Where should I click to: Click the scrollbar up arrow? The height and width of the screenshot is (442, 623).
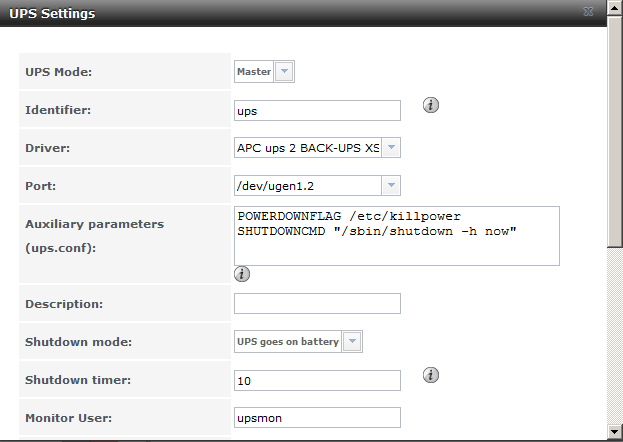[614, 9]
